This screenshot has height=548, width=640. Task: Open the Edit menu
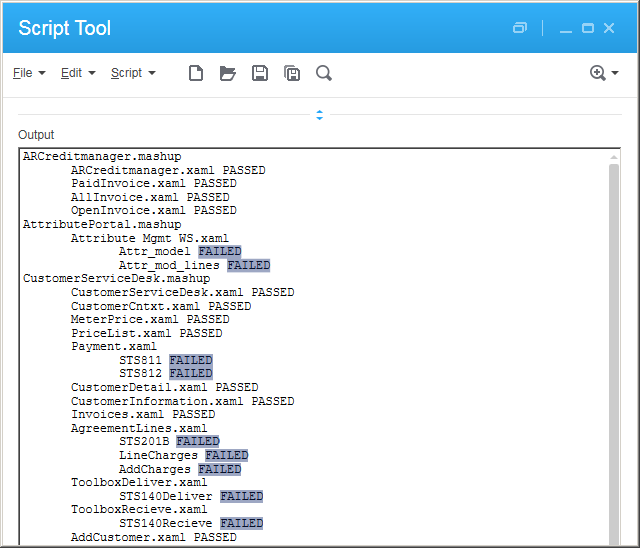[78, 73]
